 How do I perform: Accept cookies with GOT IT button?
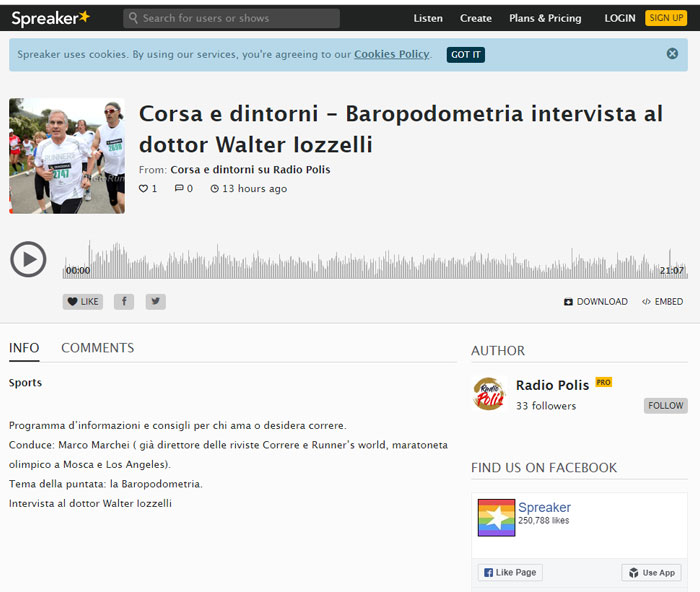pos(466,54)
